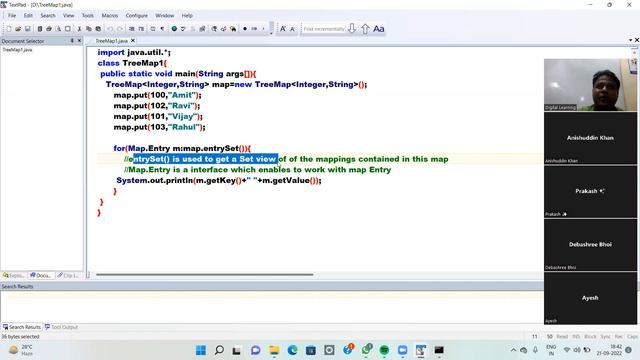Expand toolbar overflow options arrow
Viewport: 640px width, 360px height.
tap(271, 33)
